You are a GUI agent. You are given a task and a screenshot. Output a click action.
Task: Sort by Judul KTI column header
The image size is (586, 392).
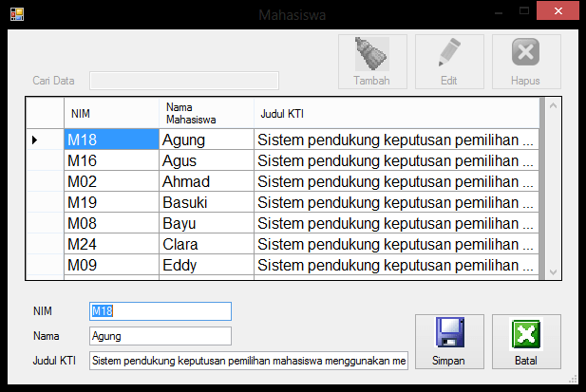pos(395,114)
